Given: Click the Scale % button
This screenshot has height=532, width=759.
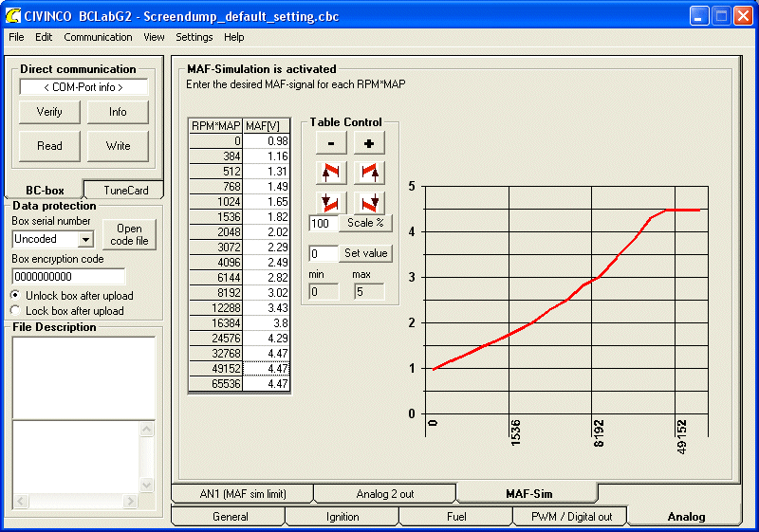Looking at the screenshot, I should 365,223.
